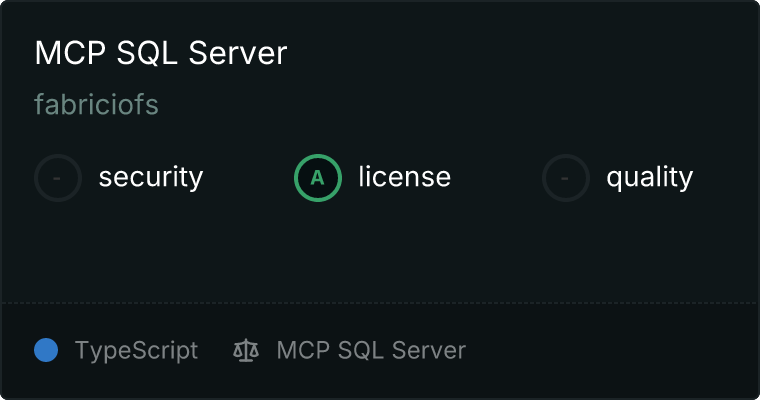The height and width of the screenshot is (400, 760).
Task: Click the quality grade badge circle
Action: click(566, 178)
